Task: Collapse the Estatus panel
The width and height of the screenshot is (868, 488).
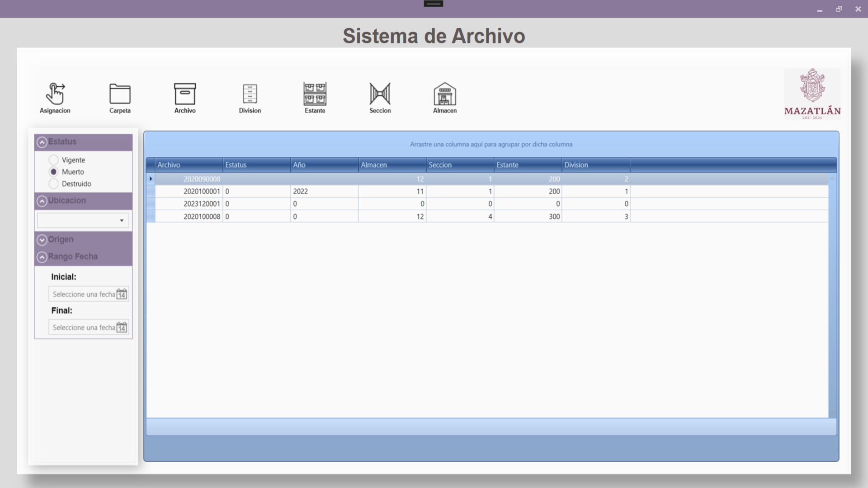Action: [42, 142]
